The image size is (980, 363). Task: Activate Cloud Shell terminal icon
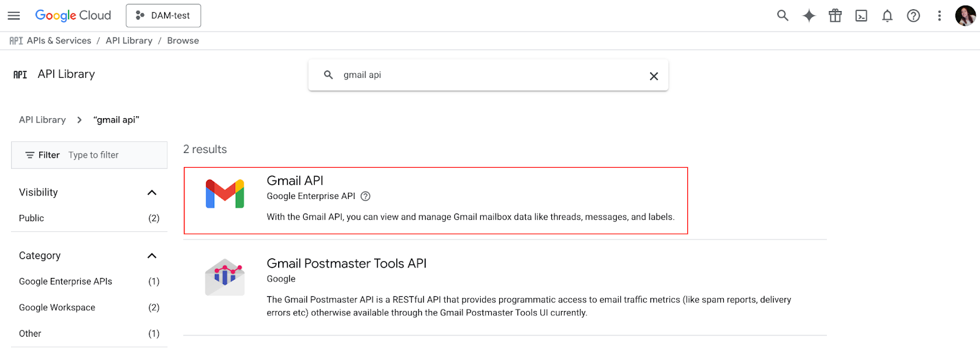(861, 16)
